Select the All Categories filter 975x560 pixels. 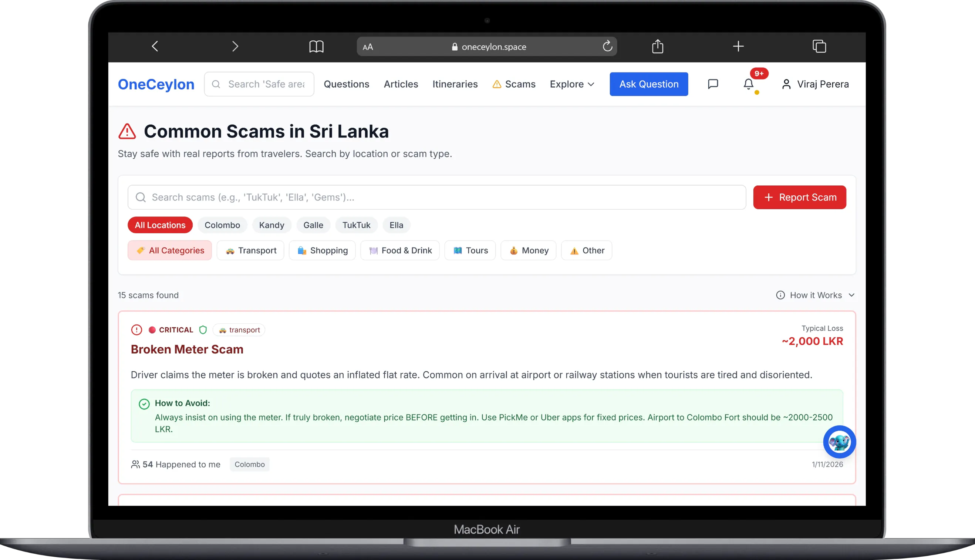(x=170, y=250)
